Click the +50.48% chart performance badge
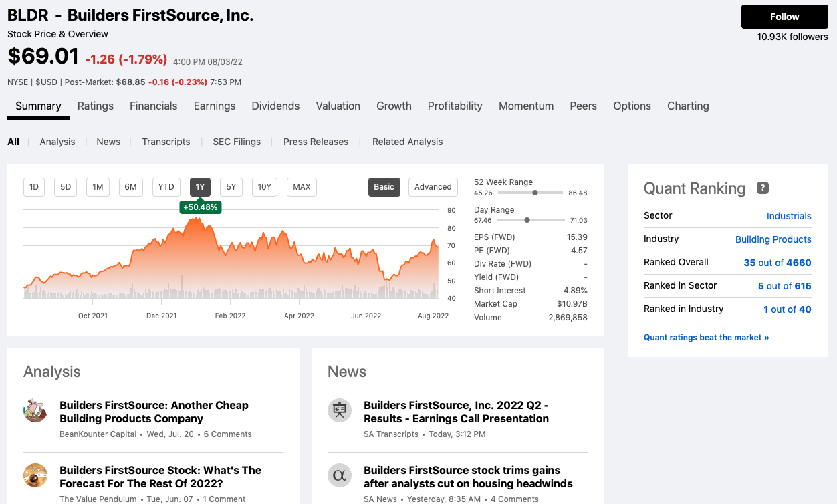The width and height of the screenshot is (837, 504). coord(200,207)
